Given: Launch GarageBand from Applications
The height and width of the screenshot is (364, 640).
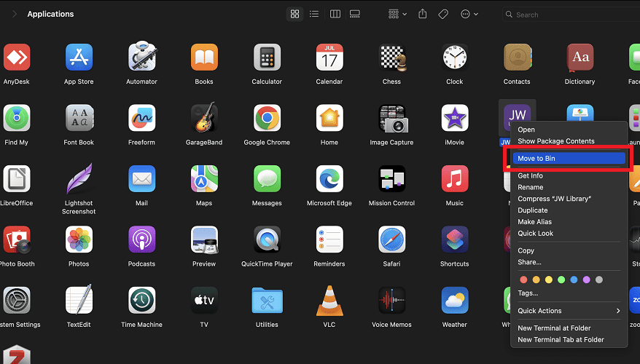Looking at the screenshot, I should (x=204, y=118).
